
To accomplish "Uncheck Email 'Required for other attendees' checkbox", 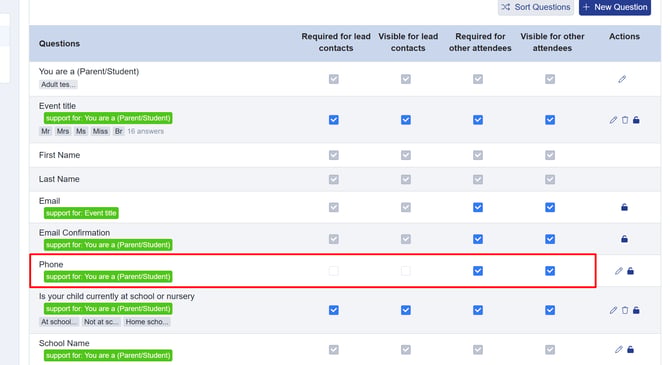I will [x=478, y=207].
